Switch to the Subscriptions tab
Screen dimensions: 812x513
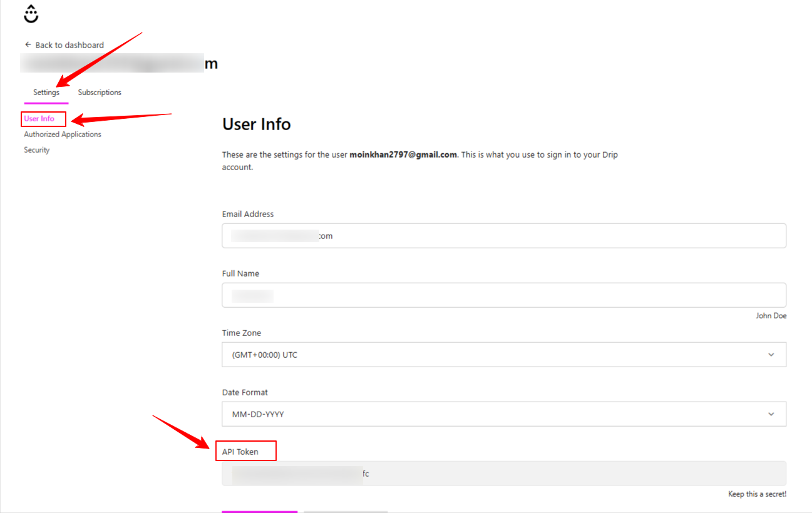click(x=99, y=92)
